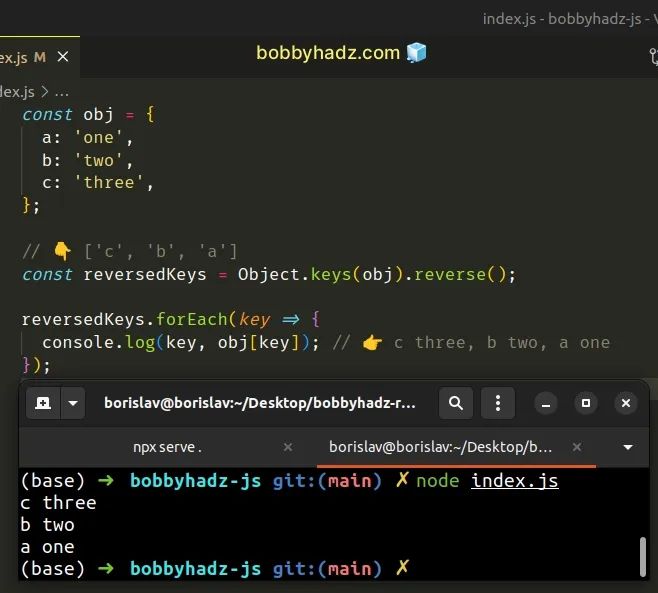
Task: Click the 'reverse' method in code
Action: 450,275
